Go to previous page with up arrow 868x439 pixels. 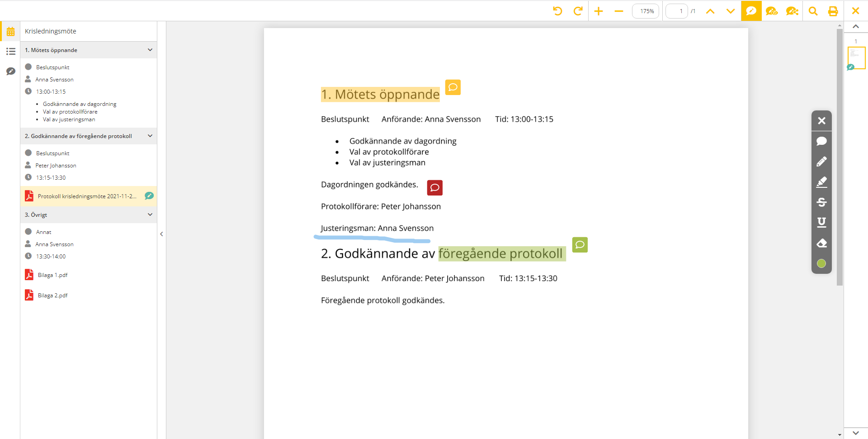[710, 11]
